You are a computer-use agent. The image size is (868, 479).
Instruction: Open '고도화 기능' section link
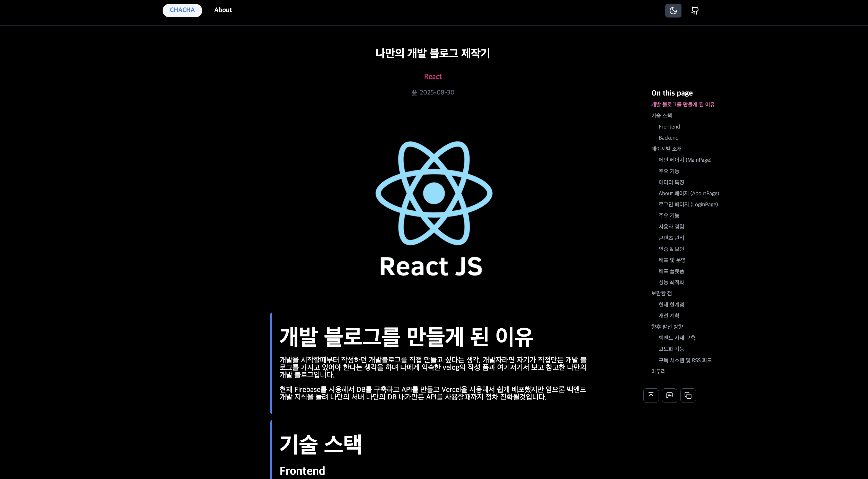pyautogui.click(x=671, y=349)
